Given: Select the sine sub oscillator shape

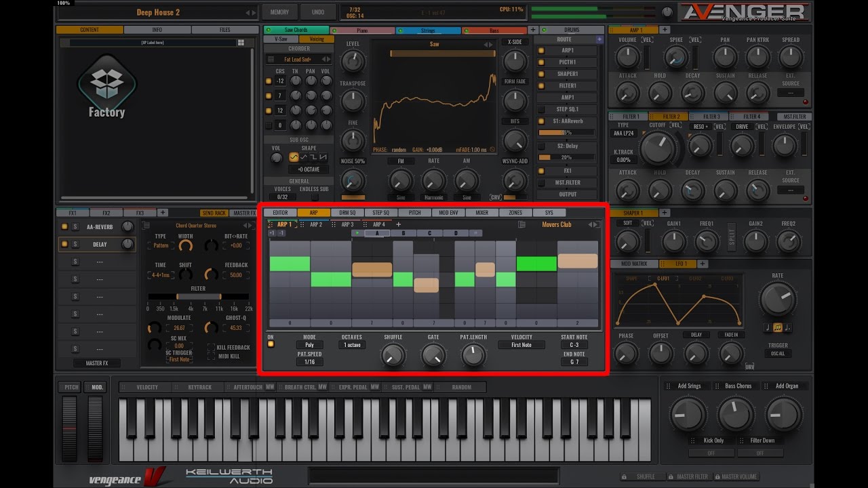Looking at the screenshot, I should click(294, 157).
